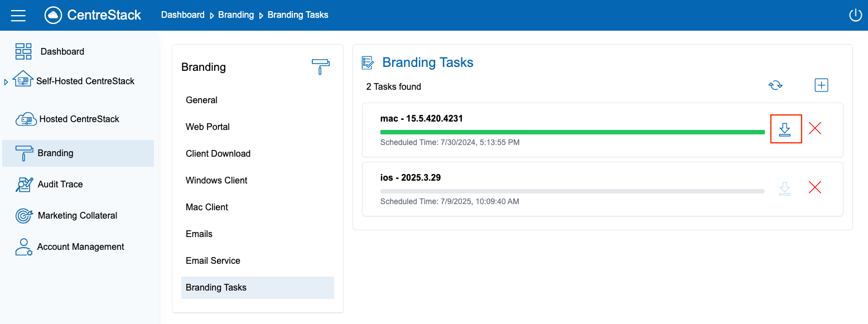
Task: Click the power logout icon
Action: click(856, 15)
